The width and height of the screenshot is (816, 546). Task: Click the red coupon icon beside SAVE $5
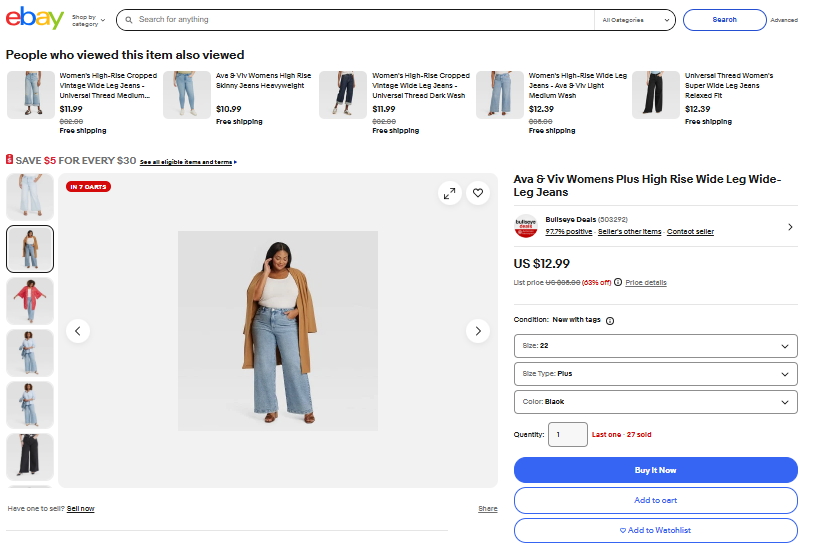pyautogui.click(x=9, y=159)
